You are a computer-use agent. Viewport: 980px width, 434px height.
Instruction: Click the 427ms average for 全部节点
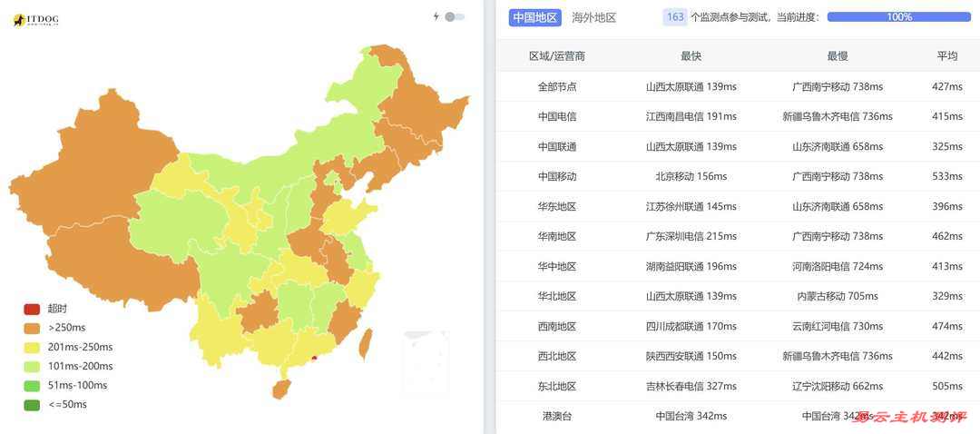[946, 87]
